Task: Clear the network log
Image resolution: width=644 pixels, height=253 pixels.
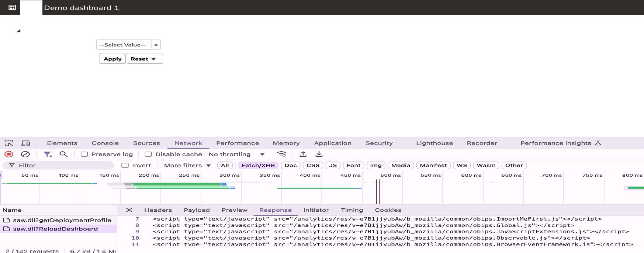Action: pos(25,154)
